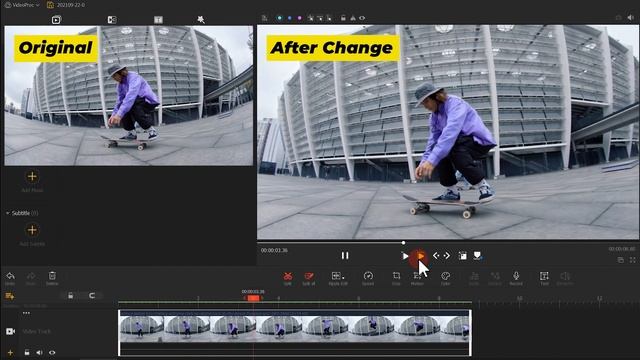Toggle the lock icon above preview
The width and height of the screenshot is (640, 360).
click(343, 18)
